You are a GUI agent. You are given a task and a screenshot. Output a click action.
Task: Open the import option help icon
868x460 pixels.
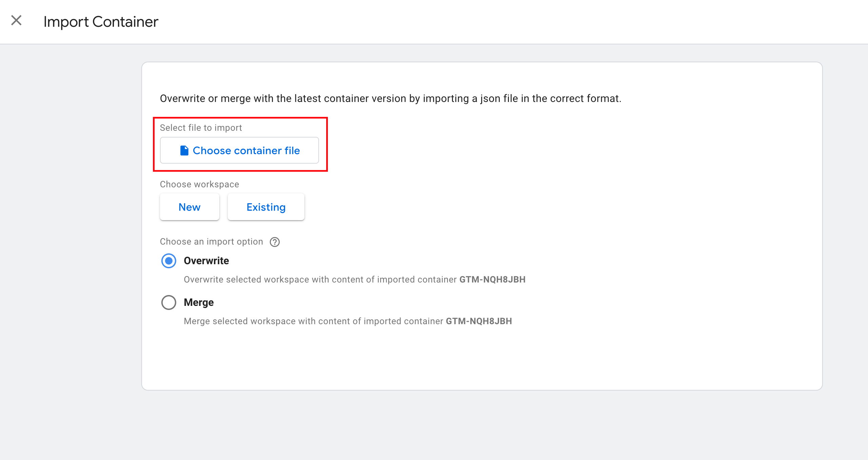pyautogui.click(x=275, y=242)
